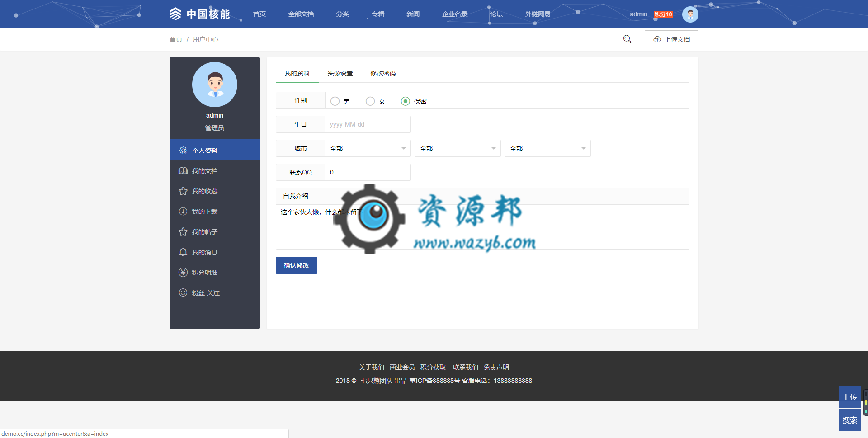Open 分类 in top navigation
This screenshot has width=868, height=438.
(343, 14)
